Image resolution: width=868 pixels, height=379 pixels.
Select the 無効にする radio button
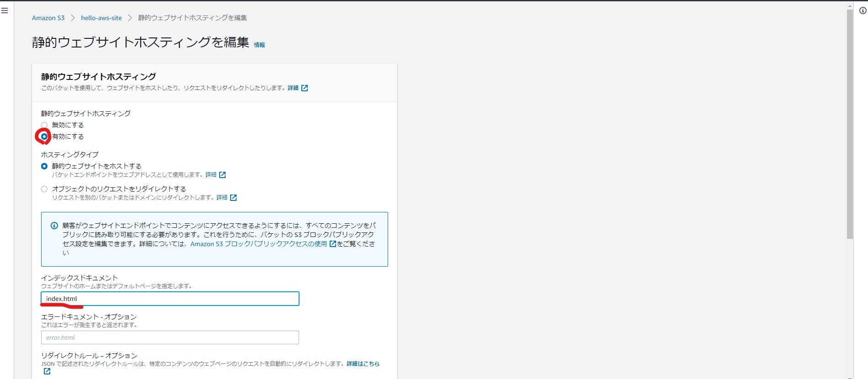(x=44, y=125)
